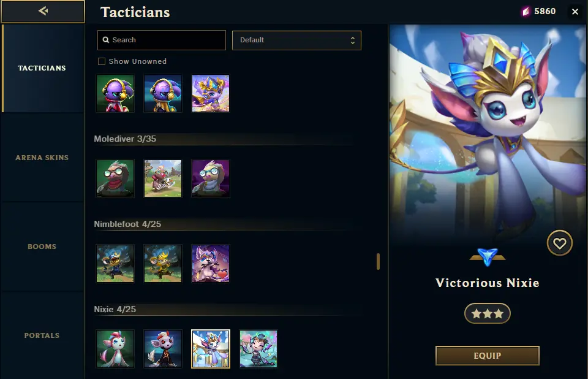Click the back arrow button
588x379 pixels.
43,11
